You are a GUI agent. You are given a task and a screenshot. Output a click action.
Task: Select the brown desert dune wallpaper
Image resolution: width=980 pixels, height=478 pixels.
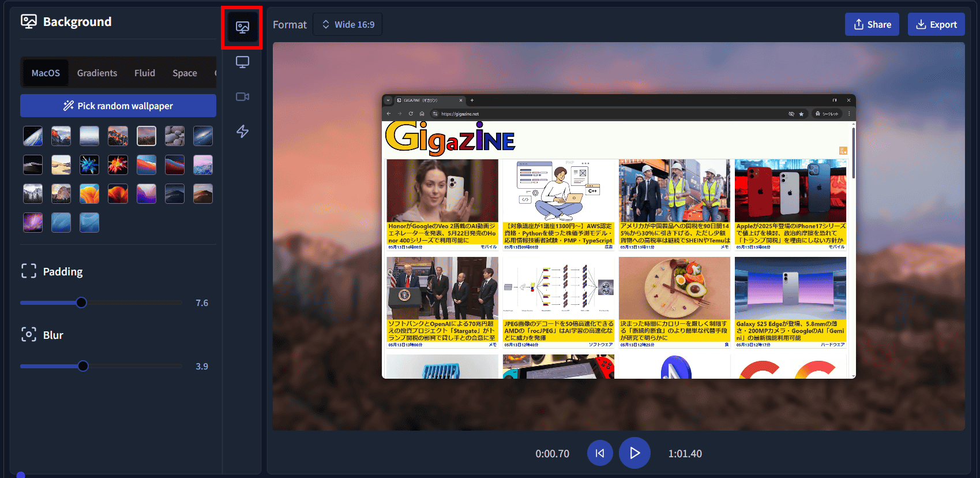(203, 194)
